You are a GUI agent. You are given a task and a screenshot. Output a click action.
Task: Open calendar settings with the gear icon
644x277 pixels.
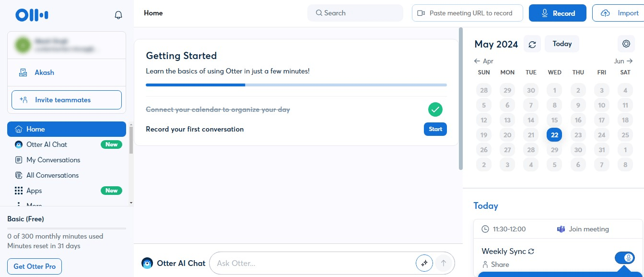click(626, 43)
